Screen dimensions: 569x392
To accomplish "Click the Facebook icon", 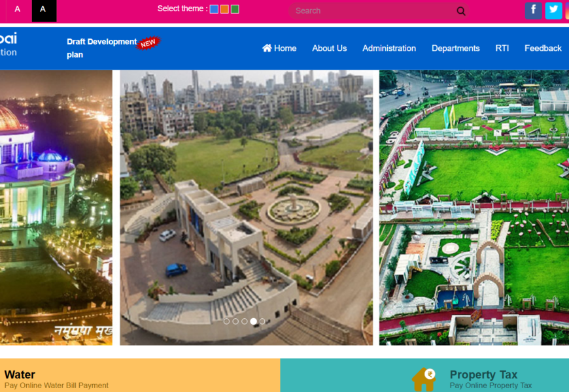I will pos(533,10).
